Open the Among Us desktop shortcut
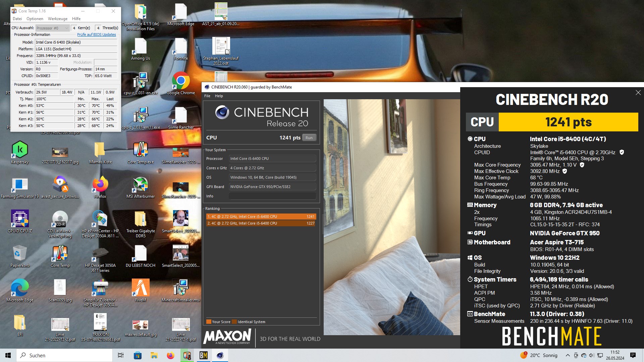 point(141,49)
